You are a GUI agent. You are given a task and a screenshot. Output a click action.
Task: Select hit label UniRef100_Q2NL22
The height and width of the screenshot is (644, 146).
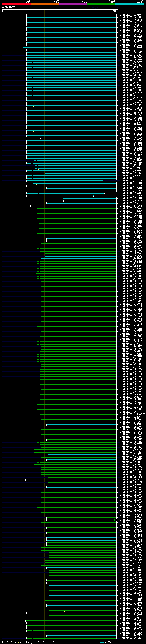click(131, 630)
